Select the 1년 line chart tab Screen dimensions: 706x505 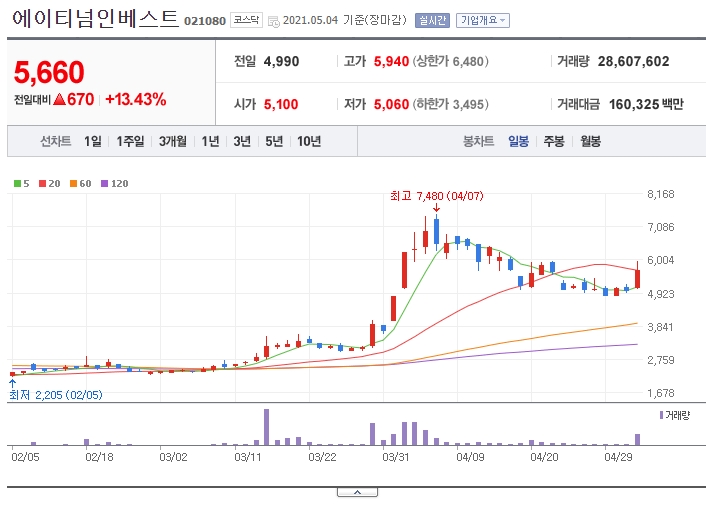click(x=210, y=141)
